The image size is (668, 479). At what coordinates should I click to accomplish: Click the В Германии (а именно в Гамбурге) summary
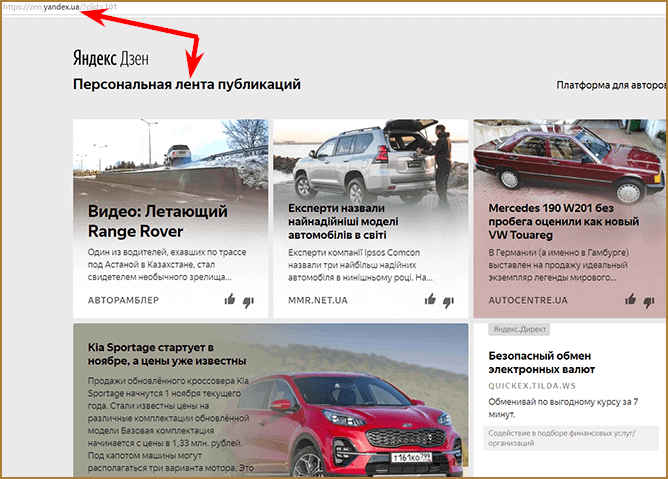tap(559, 265)
